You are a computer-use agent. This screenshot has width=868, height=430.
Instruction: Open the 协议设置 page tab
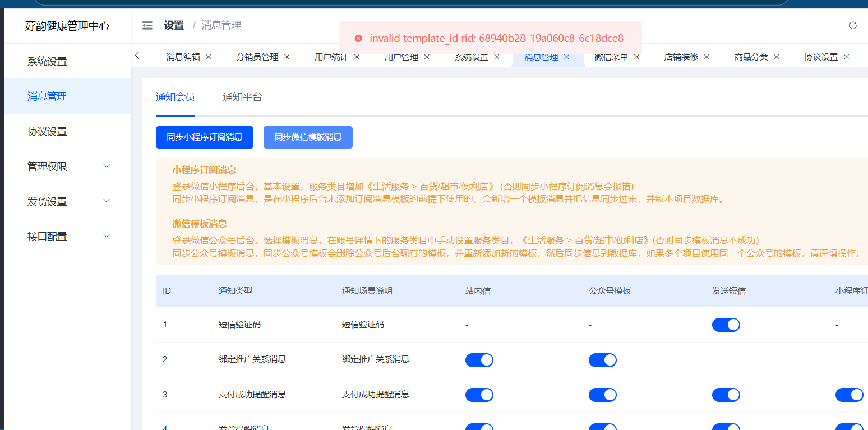click(x=821, y=57)
